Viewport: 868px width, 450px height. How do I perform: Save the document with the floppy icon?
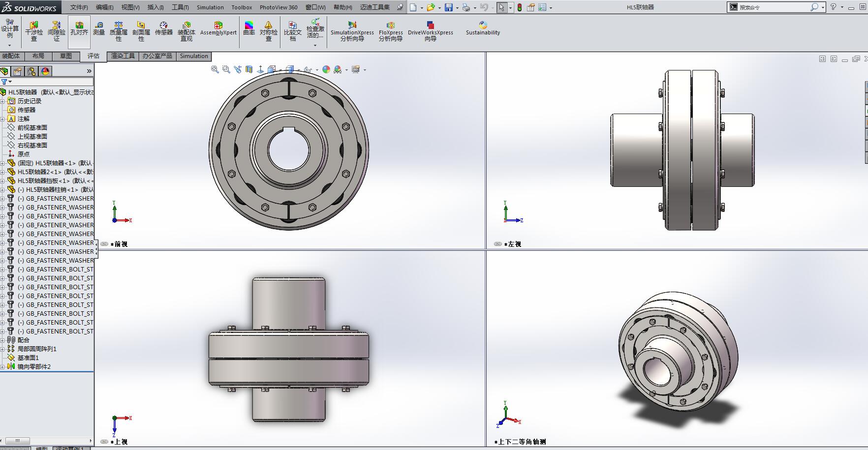click(449, 7)
